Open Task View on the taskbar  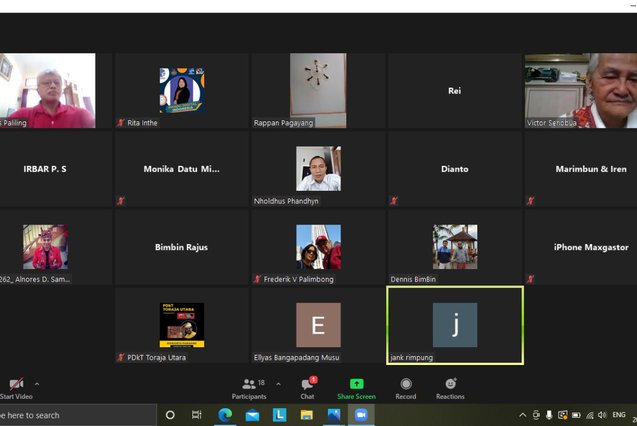point(197,415)
